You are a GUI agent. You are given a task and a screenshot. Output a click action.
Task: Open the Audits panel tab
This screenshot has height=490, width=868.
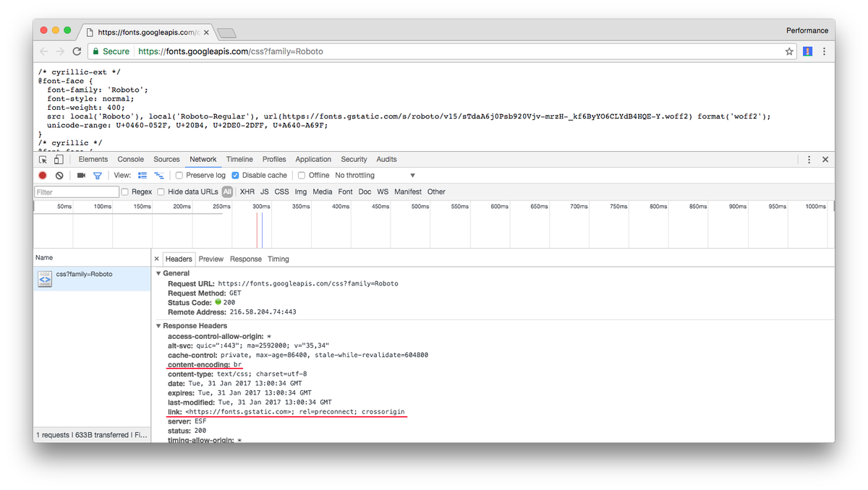click(387, 160)
